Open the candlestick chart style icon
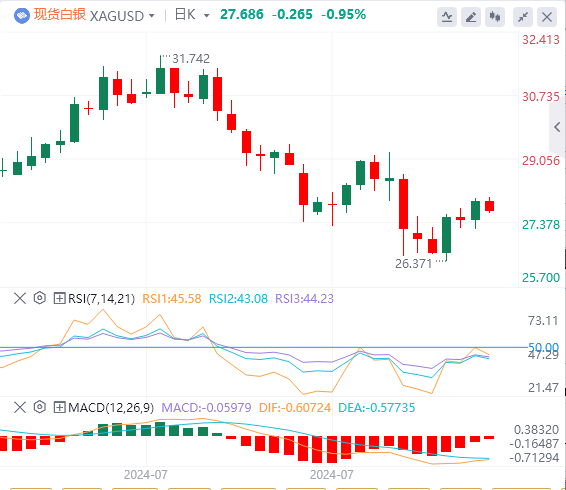Image resolution: width=566 pixels, height=490 pixels. pos(495,17)
